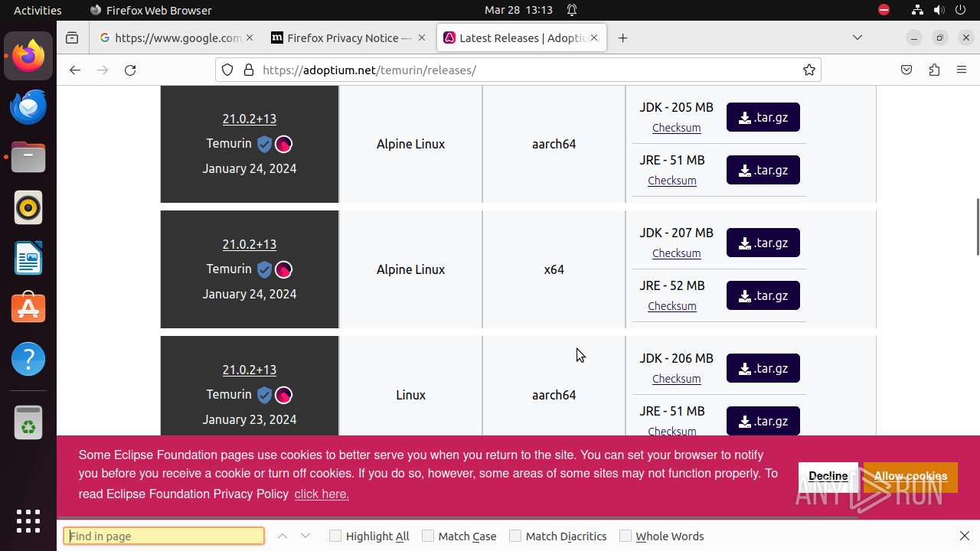Open a new tab with plus button

pos(623,37)
